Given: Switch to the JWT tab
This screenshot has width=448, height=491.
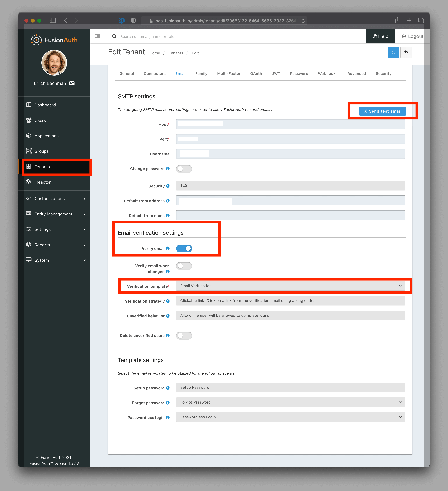Looking at the screenshot, I should [x=276, y=73].
